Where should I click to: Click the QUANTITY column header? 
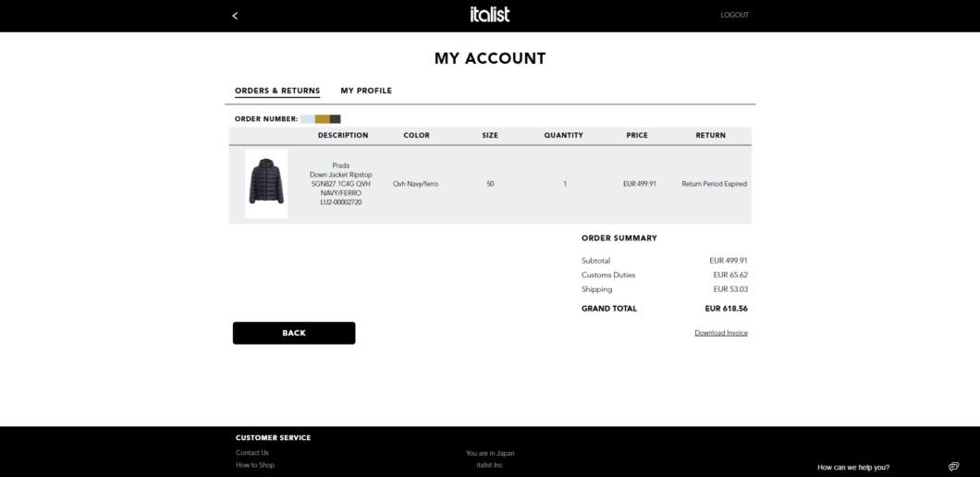point(564,136)
